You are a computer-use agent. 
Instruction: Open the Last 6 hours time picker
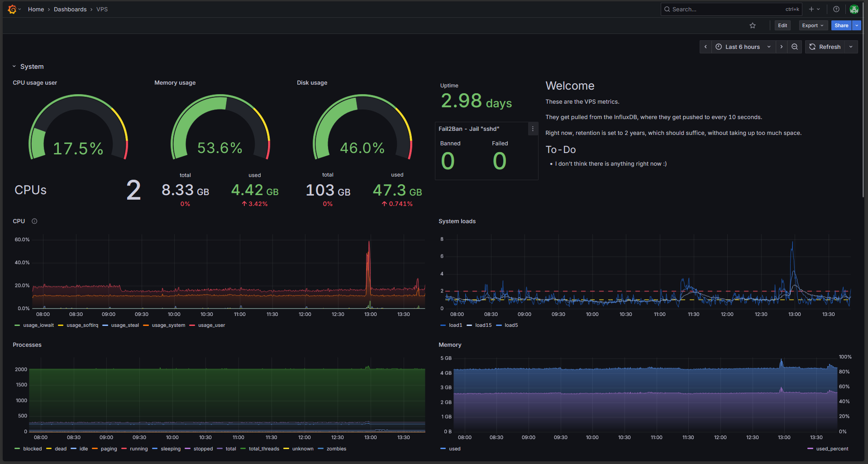(743, 47)
